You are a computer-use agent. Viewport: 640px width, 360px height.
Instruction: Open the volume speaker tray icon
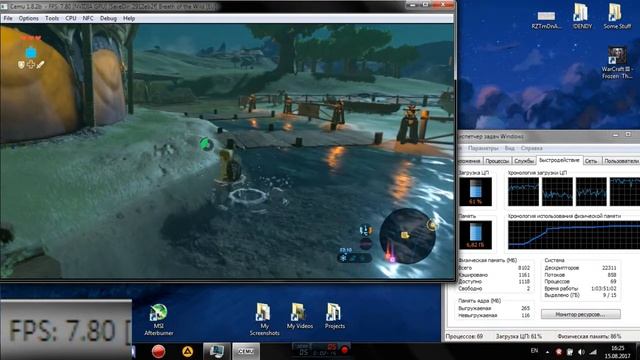(x=581, y=352)
